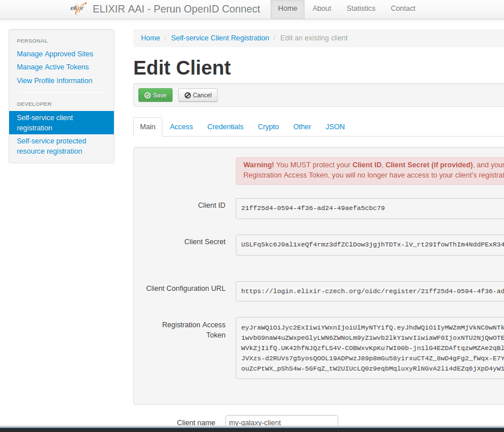Open Manage Approved Sites link
Viewport: 504px width, 432px height.
tap(55, 54)
